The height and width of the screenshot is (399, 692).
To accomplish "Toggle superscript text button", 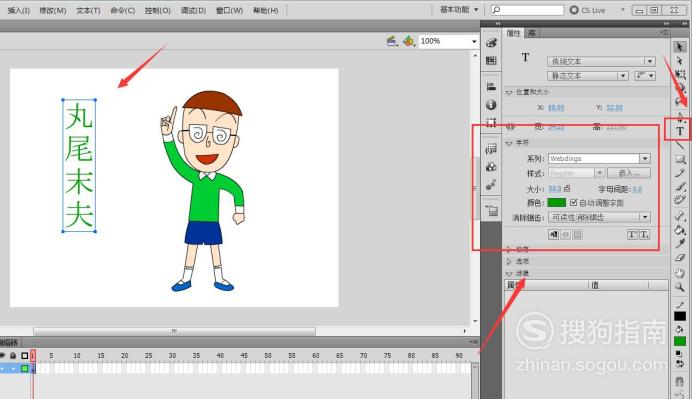I will click(632, 235).
